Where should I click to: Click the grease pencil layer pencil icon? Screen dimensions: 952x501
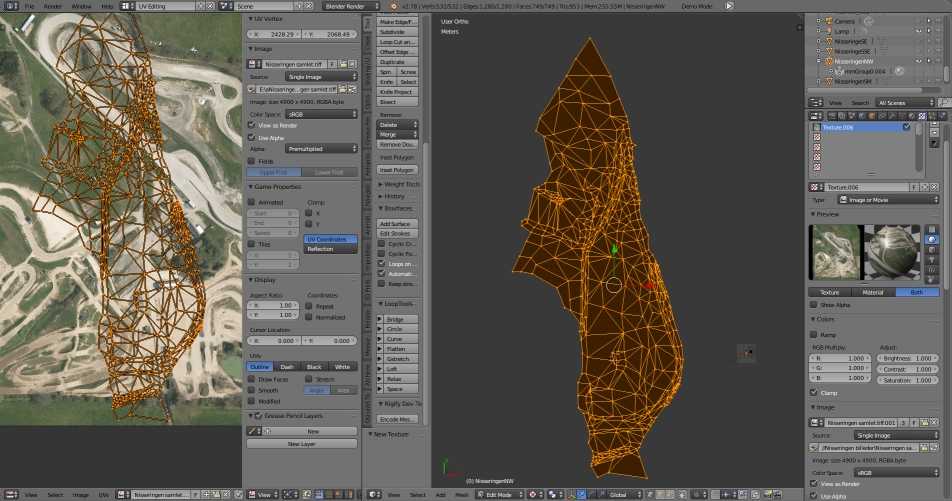pyautogui.click(x=253, y=431)
